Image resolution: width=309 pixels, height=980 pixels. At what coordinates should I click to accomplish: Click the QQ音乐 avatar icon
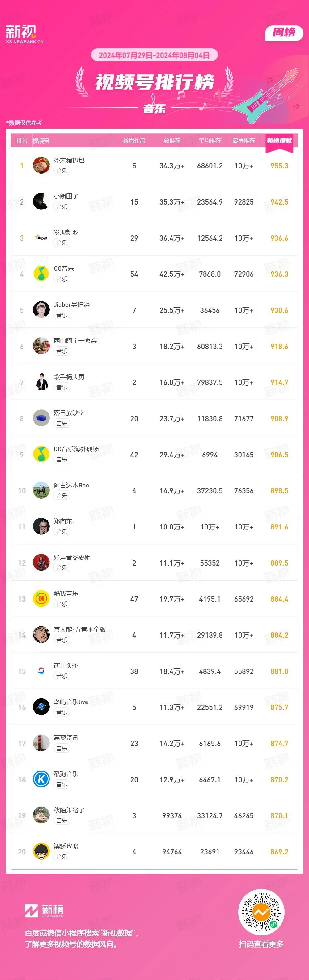(41, 274)
